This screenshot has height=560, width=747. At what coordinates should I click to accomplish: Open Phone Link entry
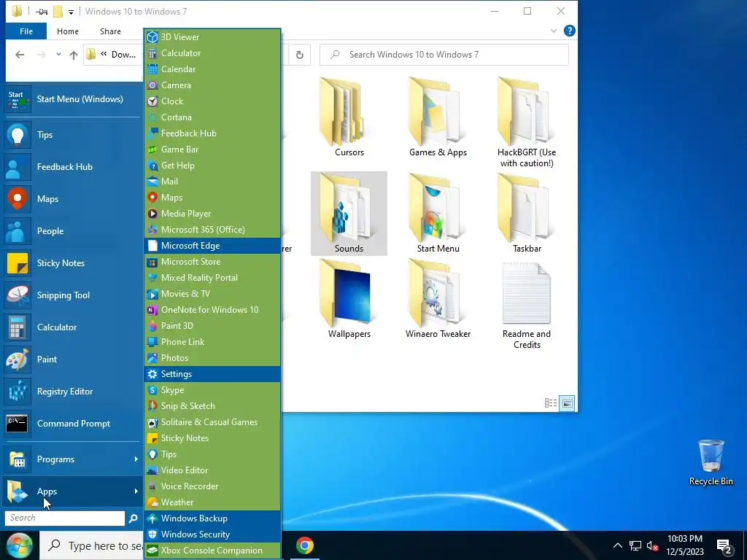point(212,342)
